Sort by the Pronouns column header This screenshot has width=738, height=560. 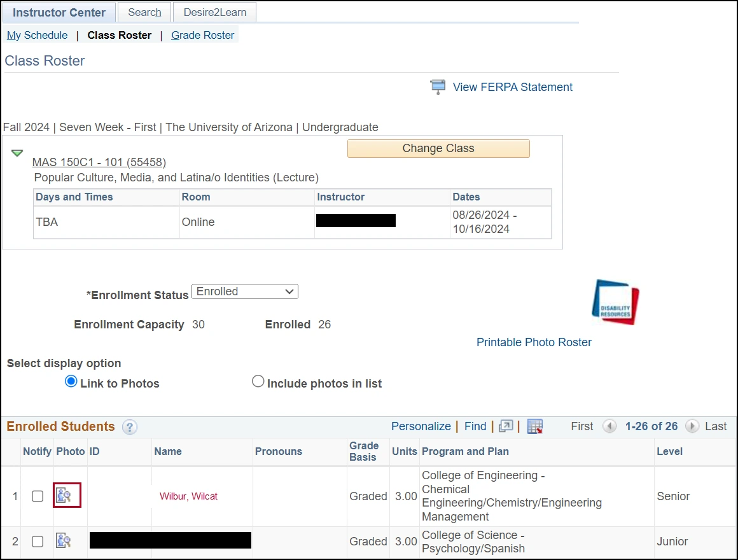coord(279,451)
